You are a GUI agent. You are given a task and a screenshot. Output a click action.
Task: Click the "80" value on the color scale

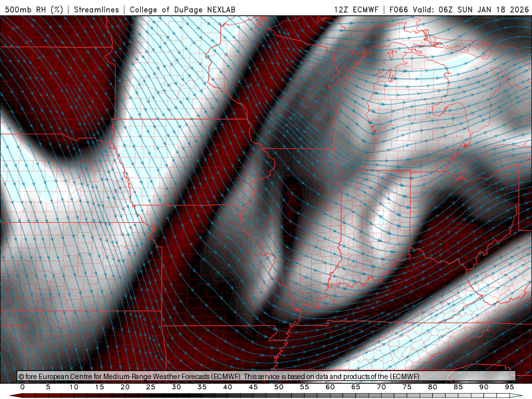(x=433, y=387)
